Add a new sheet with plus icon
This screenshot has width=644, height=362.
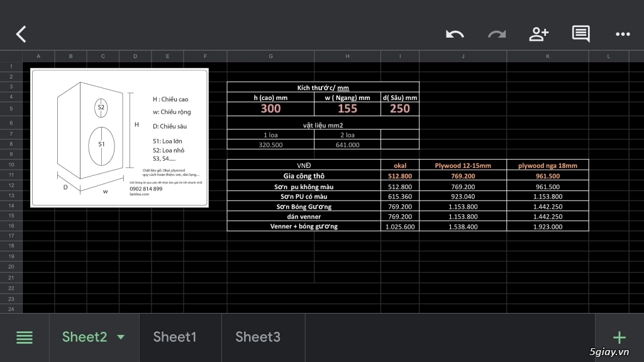(x=619, y=337)
